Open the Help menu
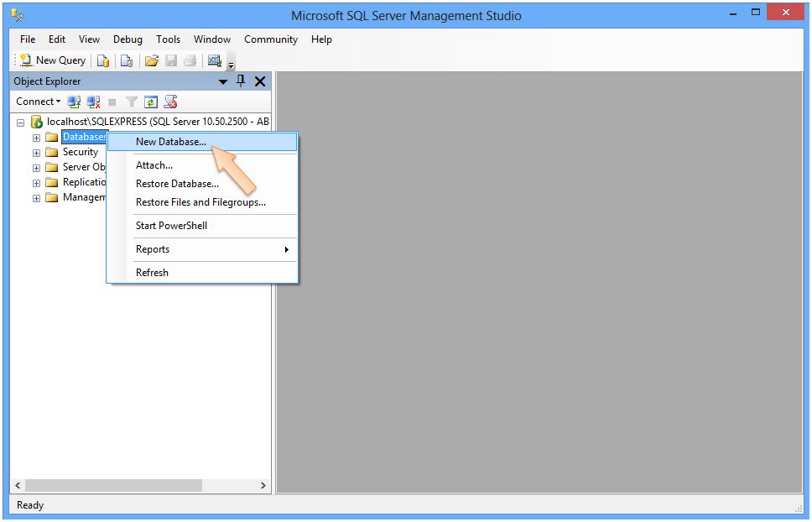 click(321, 39)
